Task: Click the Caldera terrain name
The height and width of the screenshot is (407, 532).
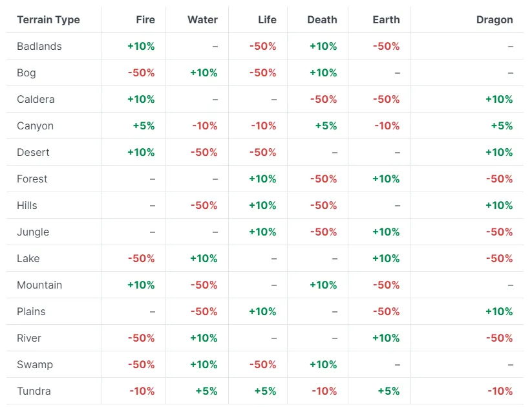Action: coord(36,99)
